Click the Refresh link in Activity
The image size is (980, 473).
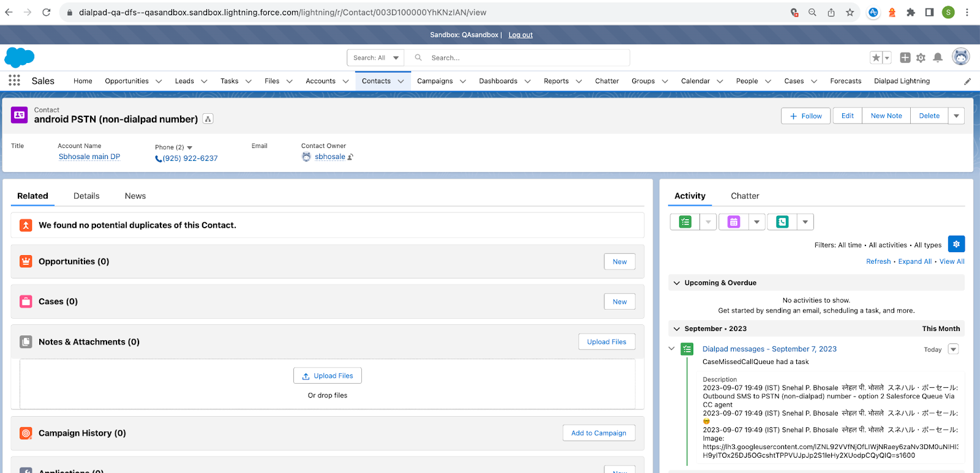(878, 261)
